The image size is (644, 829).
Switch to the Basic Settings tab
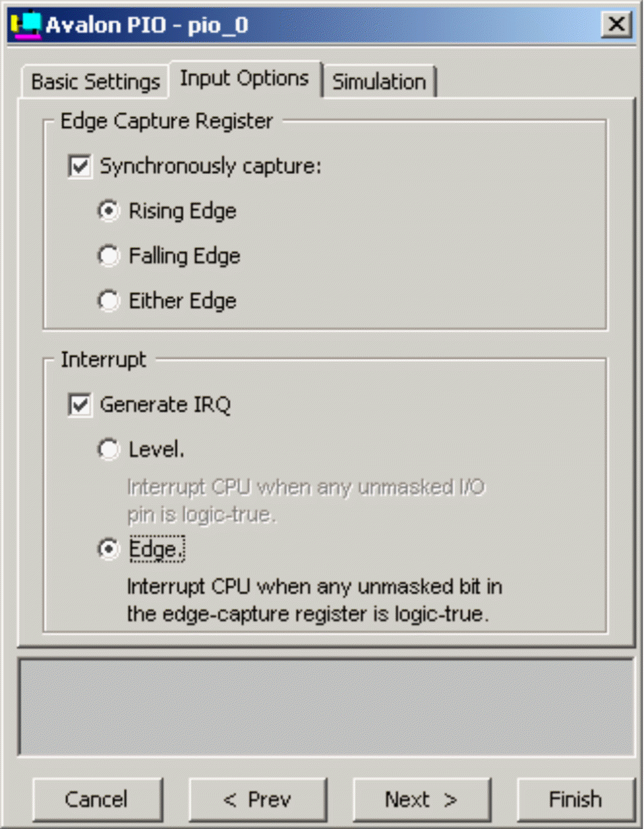click(96, 82)
